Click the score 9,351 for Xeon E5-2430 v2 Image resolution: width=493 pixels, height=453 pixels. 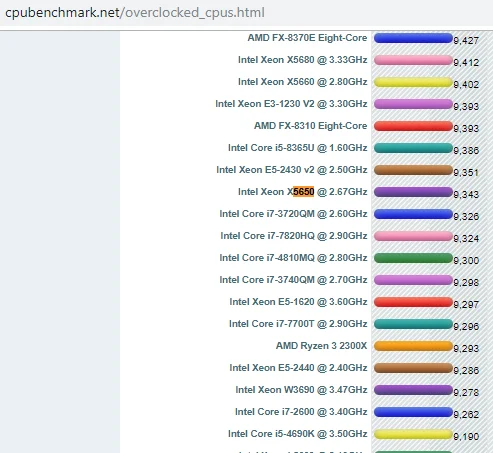point(466,173)
